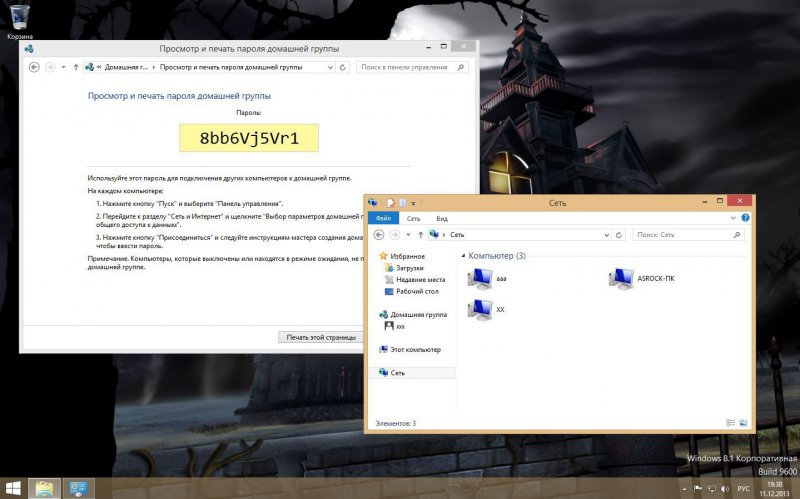Click the network tray icon
The image size is (800, 499).
[x=711, y=489]
